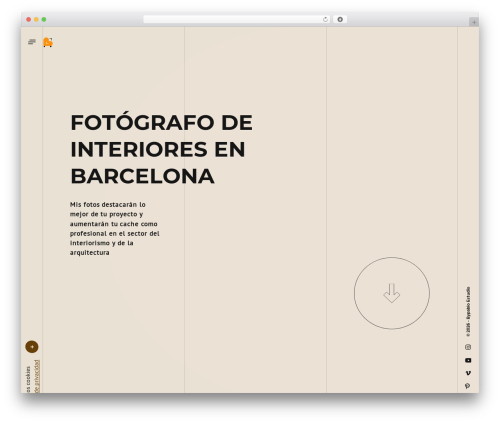Click the orange site logo
The height and width of the screenshot is (423, 500).
[x=48, y=42]
